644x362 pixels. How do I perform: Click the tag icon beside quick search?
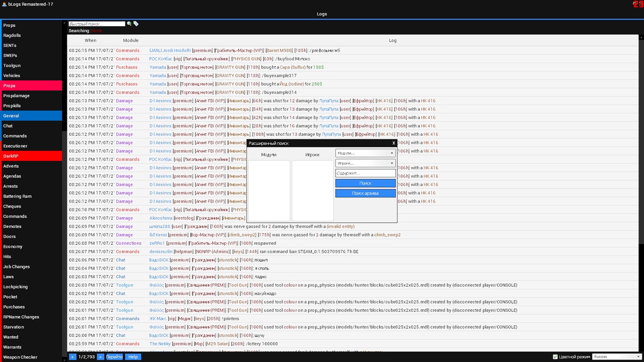click(x=136, y=24)
